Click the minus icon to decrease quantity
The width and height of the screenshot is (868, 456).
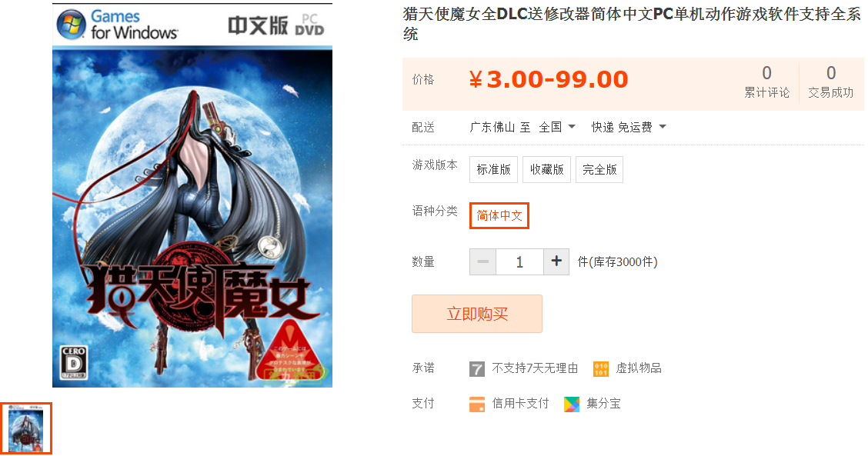coord(482,261)
